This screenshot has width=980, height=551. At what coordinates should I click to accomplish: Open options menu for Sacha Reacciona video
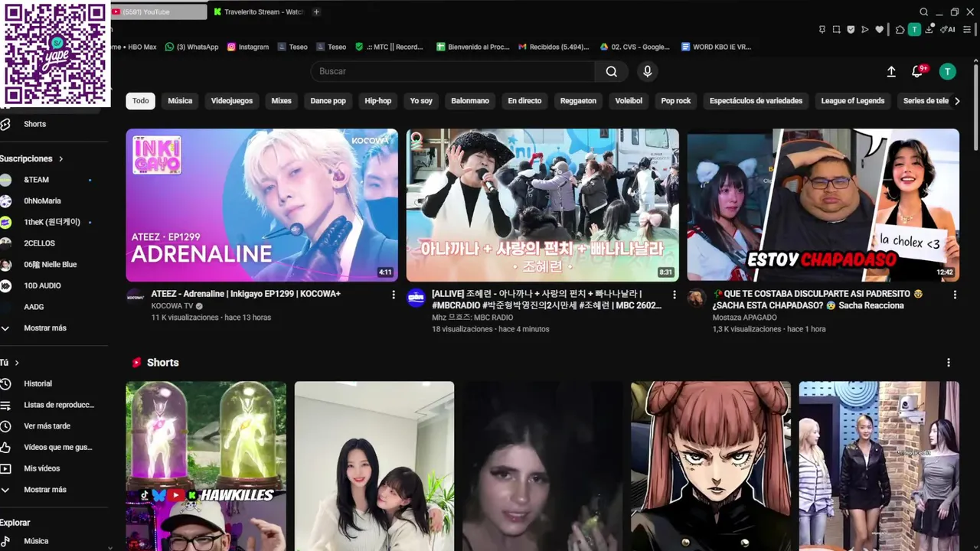(x=955, y=295)
